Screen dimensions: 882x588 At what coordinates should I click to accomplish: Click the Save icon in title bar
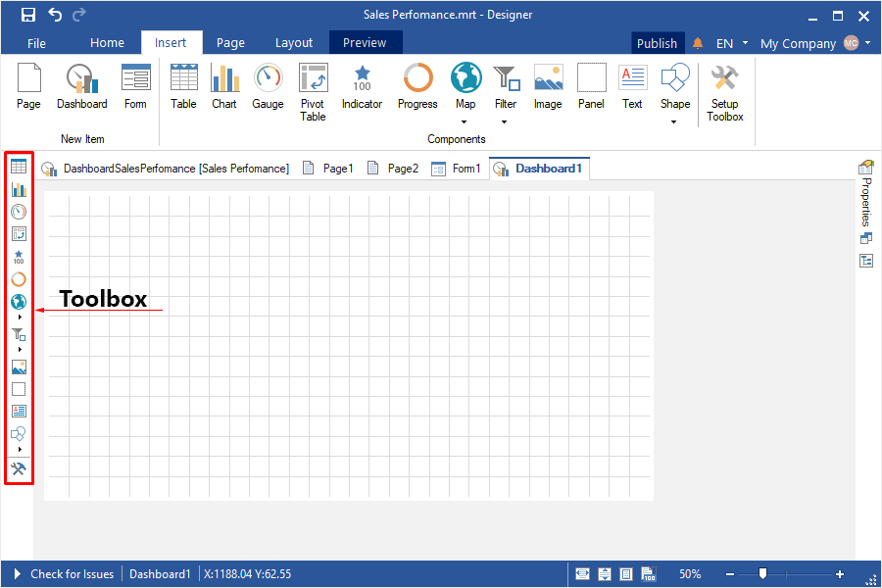click(28, 15)
